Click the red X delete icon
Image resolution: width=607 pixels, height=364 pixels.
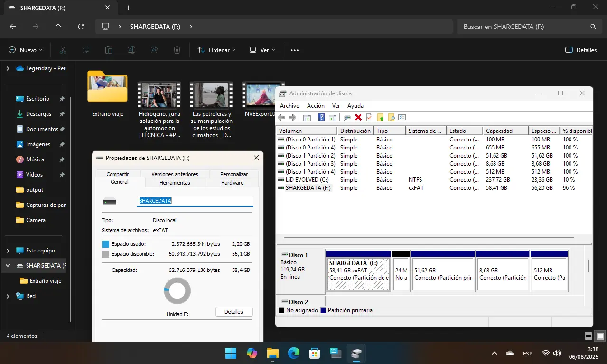tap(358, 117)
